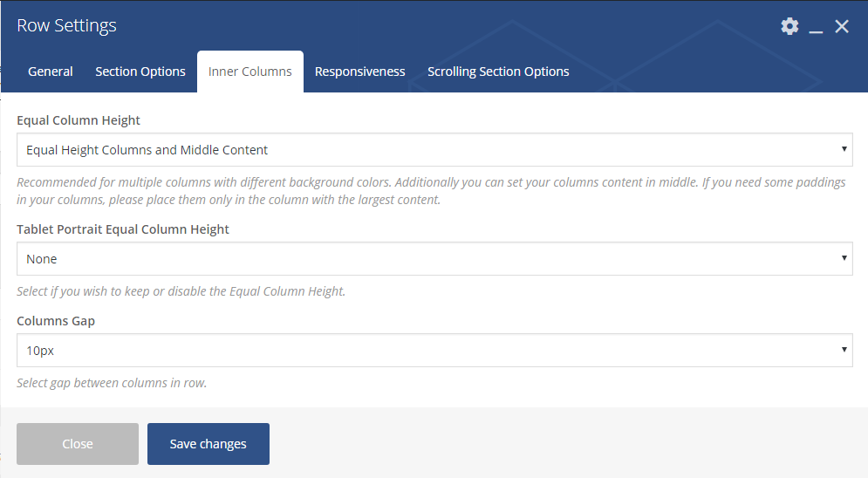Select the Inner Columns tab

[250, 72]
